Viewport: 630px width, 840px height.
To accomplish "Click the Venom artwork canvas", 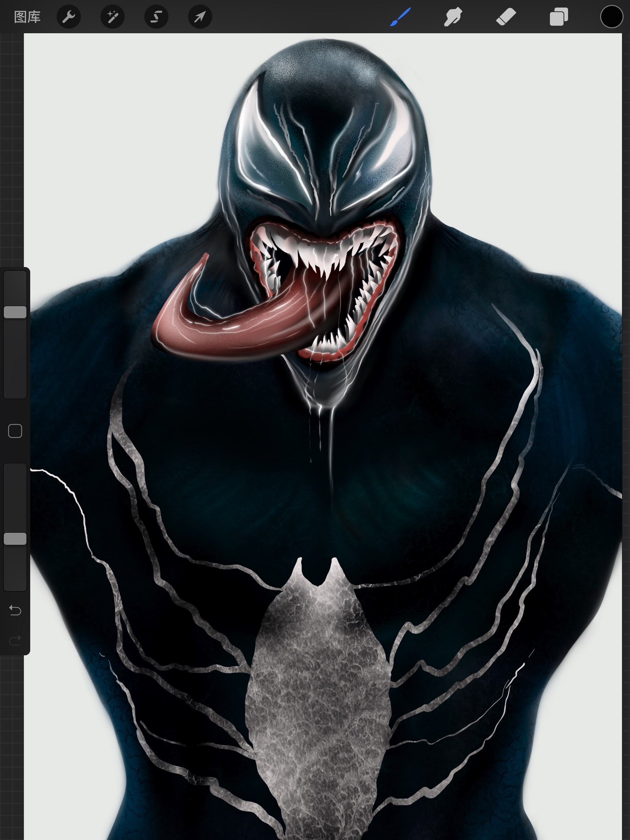I will tap(323, 437).
